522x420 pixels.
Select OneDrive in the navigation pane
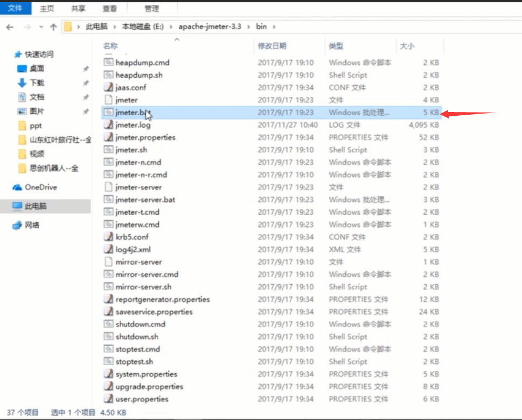tap(41, 187)
